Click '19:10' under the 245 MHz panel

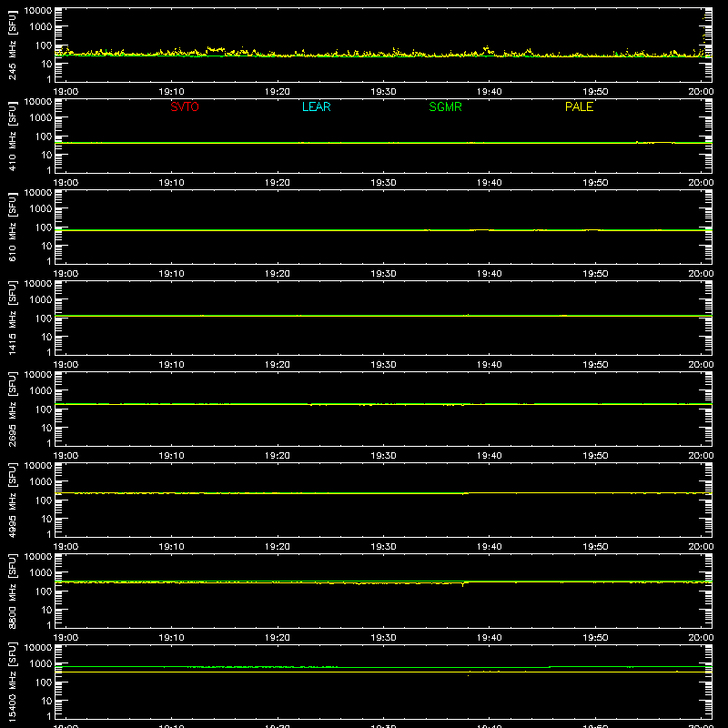[x=171, y=92]
